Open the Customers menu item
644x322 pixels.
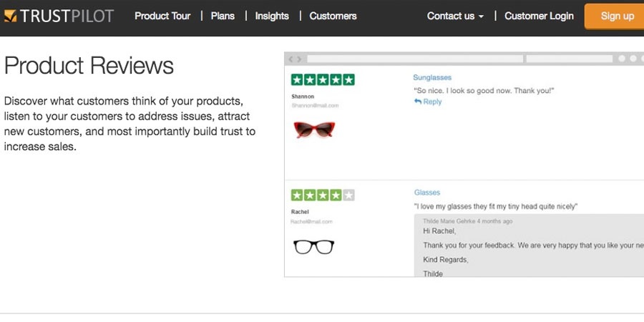333,16
